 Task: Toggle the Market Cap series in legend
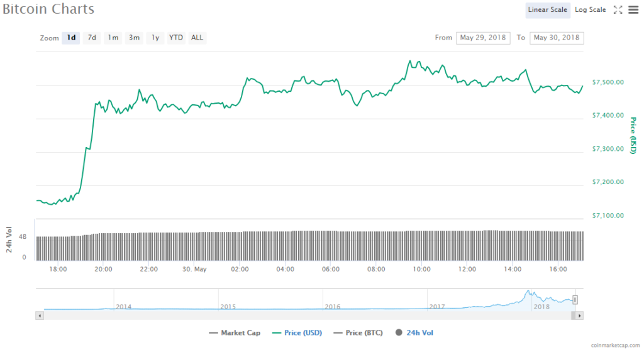(235, 333)
